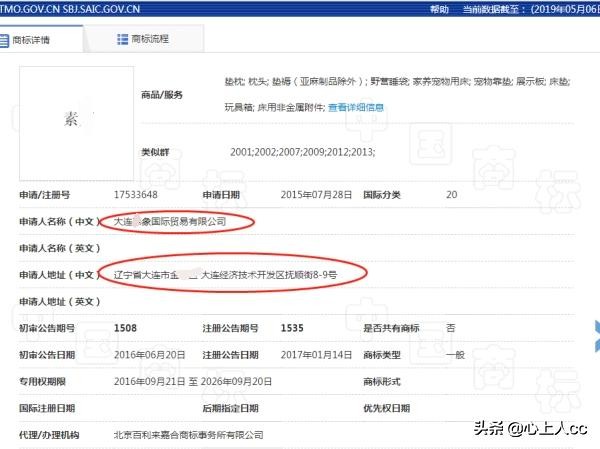Select trademark type value 一般
This screenshot has width=600, height=449.
tap(455, 355)
